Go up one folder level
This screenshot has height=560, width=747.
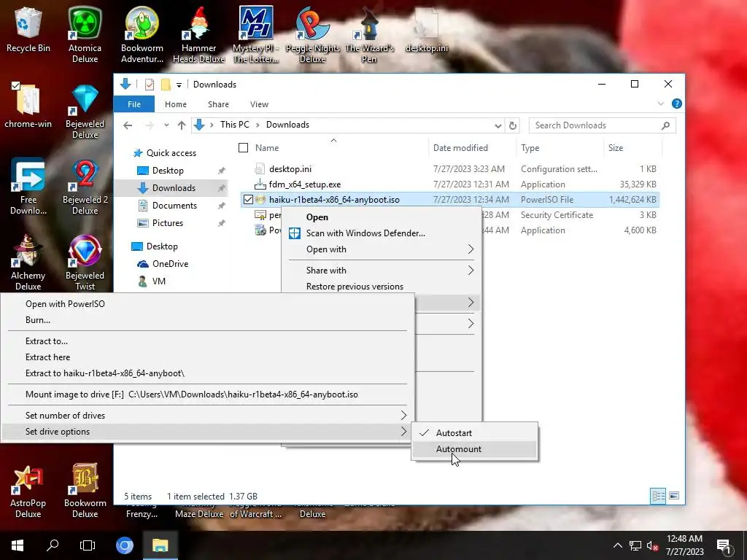tap(182, 125)
